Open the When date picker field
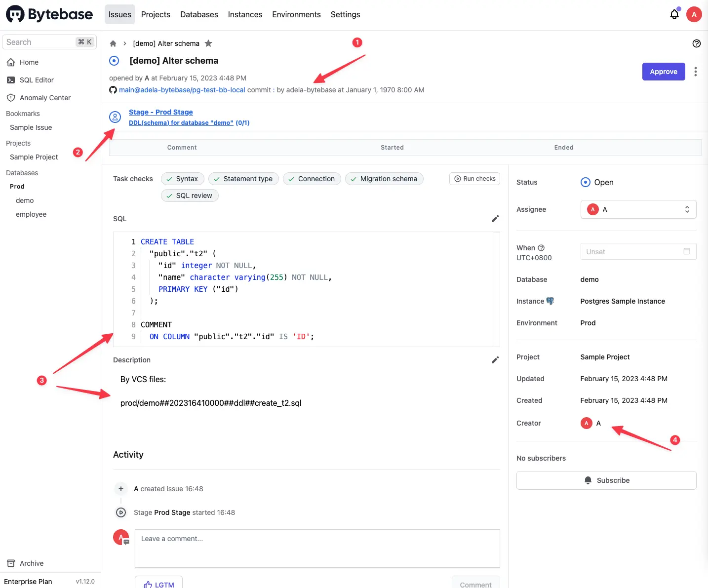 [x=638, y=251]
